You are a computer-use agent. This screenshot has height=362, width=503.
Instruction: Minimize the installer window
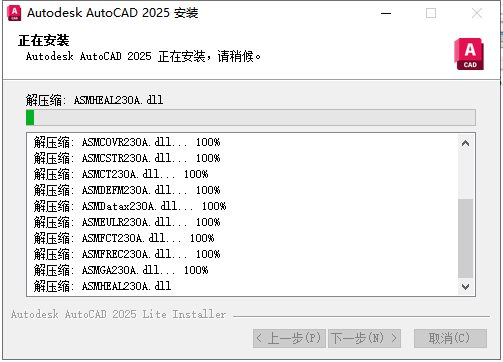(386, 13)
